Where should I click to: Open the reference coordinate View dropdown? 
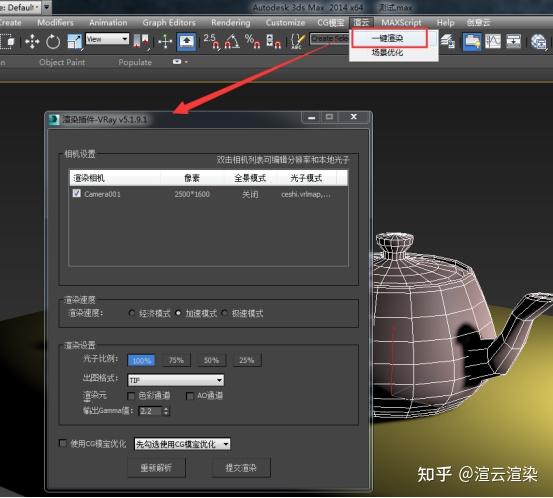tap(107, 39)
